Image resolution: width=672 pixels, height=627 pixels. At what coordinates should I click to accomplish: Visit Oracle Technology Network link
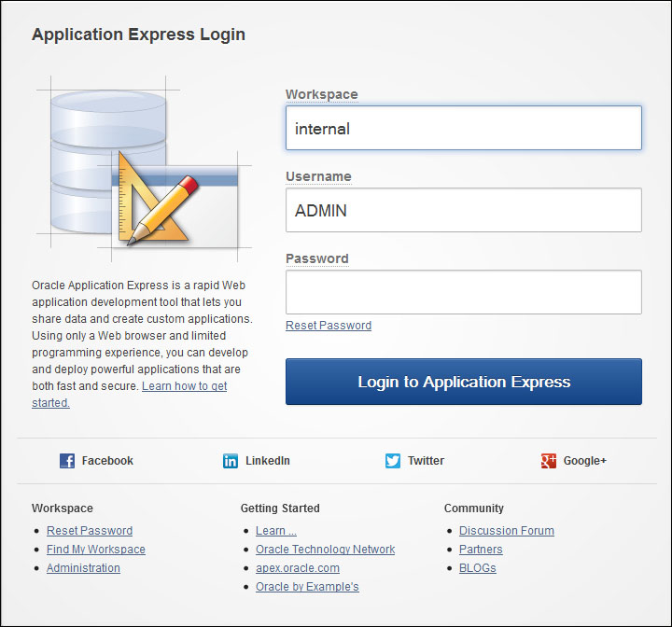coord(326,550)
